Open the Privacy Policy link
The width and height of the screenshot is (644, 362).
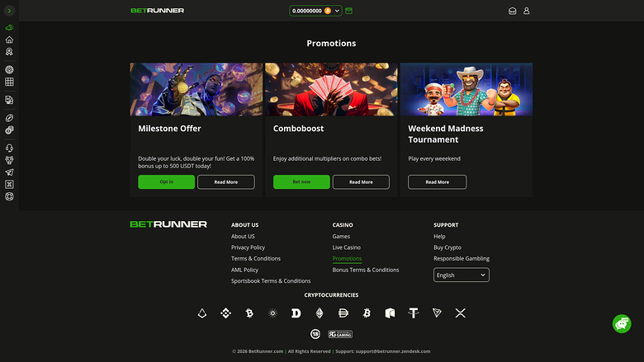point(248,247)
